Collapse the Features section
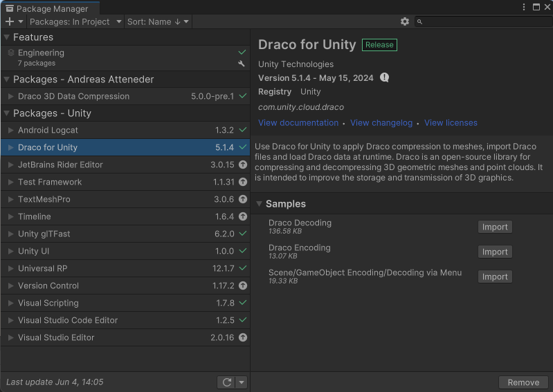 [6, 37]
